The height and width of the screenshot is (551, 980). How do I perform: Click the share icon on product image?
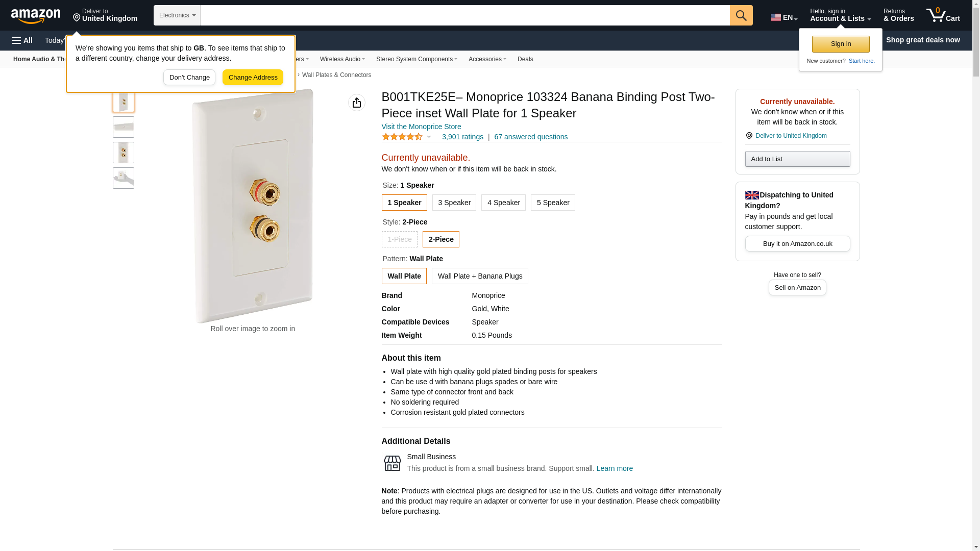pos(357,103)
